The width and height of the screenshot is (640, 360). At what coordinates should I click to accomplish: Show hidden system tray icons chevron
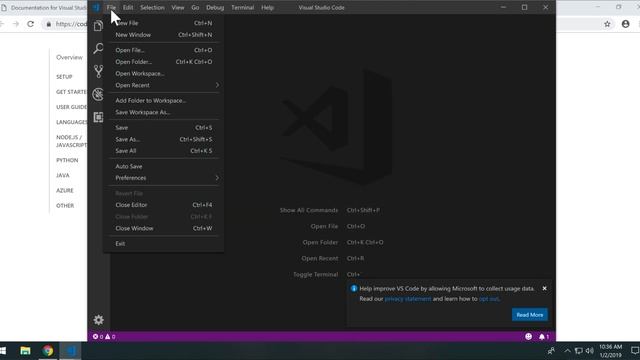click(567, 351)
